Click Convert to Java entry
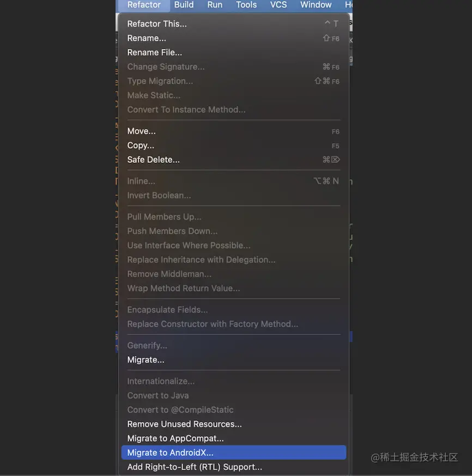This screenshot has width=472, height=476. [234, 395]
